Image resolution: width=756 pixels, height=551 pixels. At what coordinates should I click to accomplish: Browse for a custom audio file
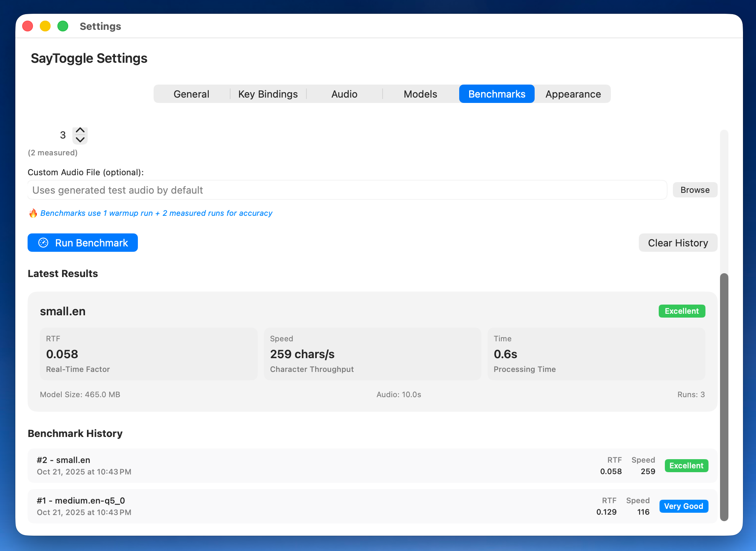(x=695, y=189)
